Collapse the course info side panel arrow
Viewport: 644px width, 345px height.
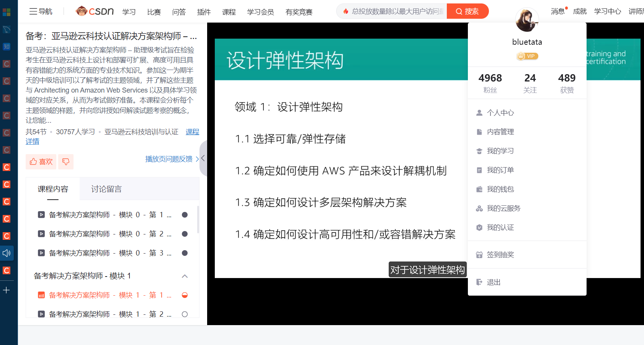tap(203, 158)
